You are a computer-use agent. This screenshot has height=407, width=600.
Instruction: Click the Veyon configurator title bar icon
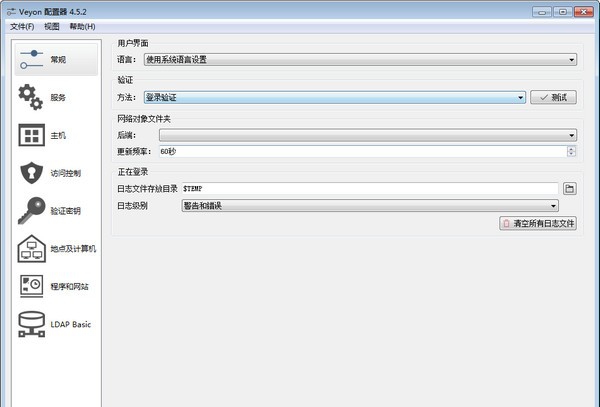point(11,12)
